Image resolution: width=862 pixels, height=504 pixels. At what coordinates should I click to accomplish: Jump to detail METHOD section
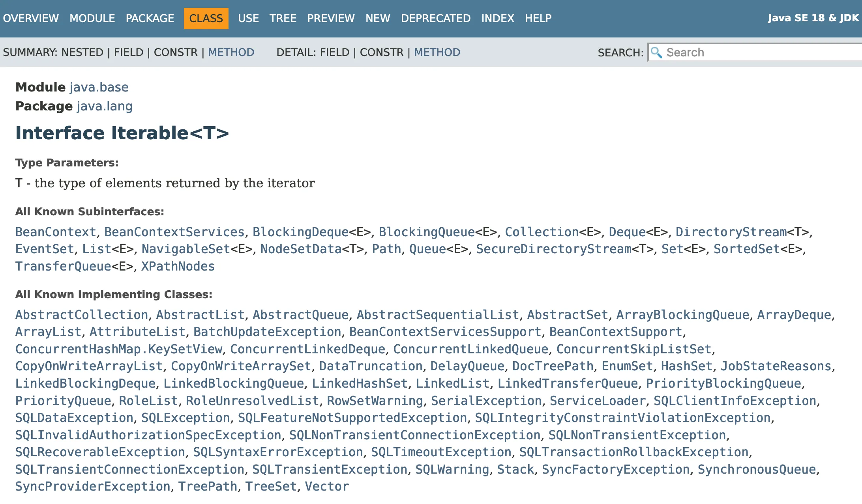437,52
